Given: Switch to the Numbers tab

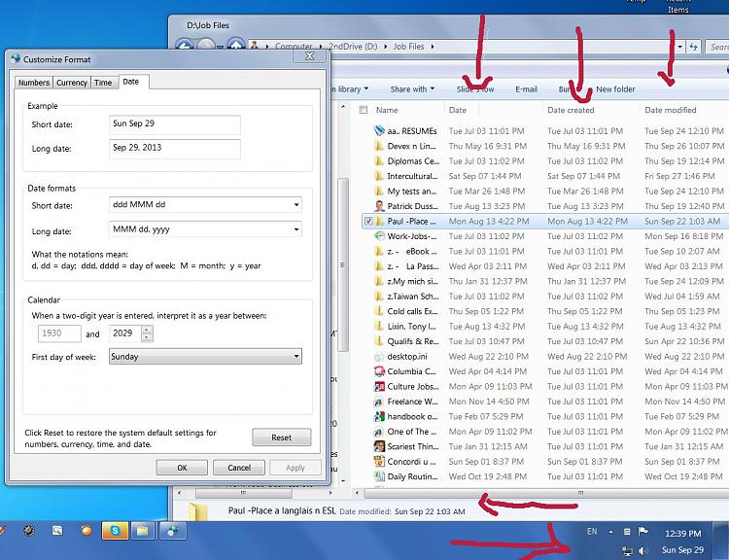Looking at the screenshot, I should coord(34,83).
